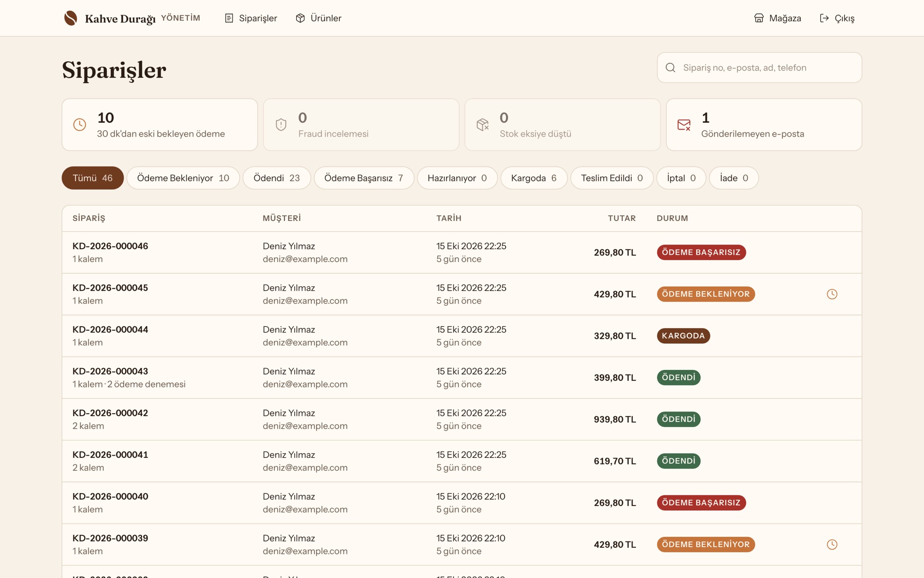The width and height of the screenshot is (924, 578).
Task: Show Kargoda 6 orders
Action: 534,178
